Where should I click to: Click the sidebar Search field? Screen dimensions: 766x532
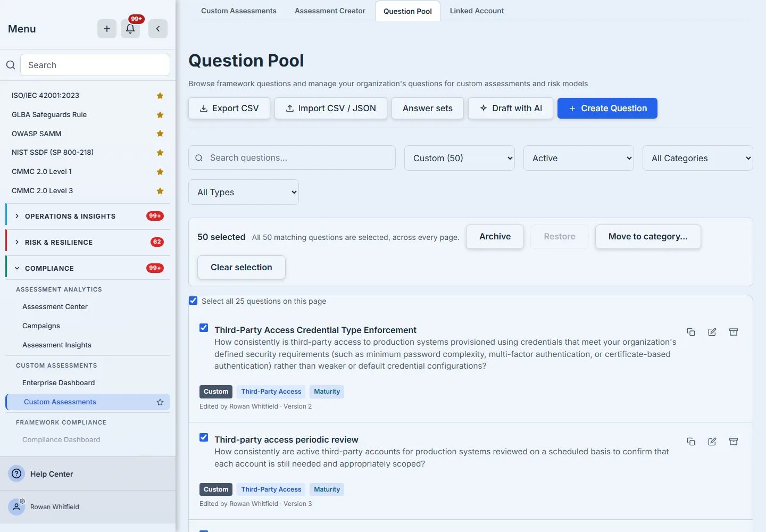pyautogui.click(x=95, y=65)
